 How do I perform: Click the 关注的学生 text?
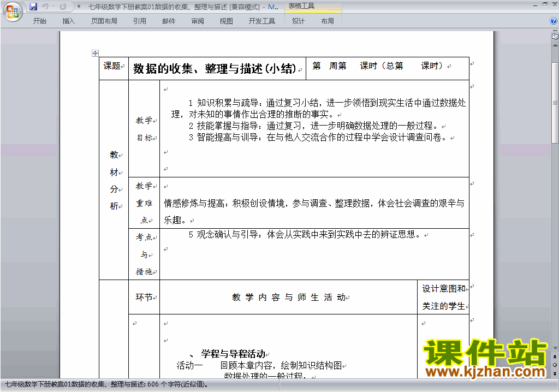click(x=443, y=306)
